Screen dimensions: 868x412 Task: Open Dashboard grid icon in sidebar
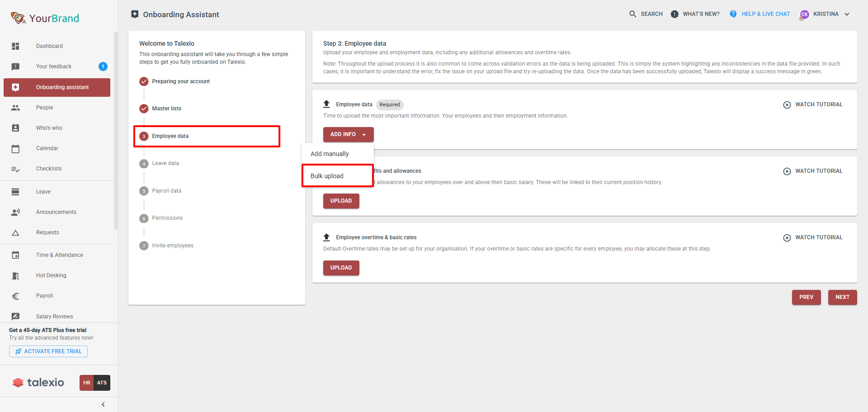point(15,46)
